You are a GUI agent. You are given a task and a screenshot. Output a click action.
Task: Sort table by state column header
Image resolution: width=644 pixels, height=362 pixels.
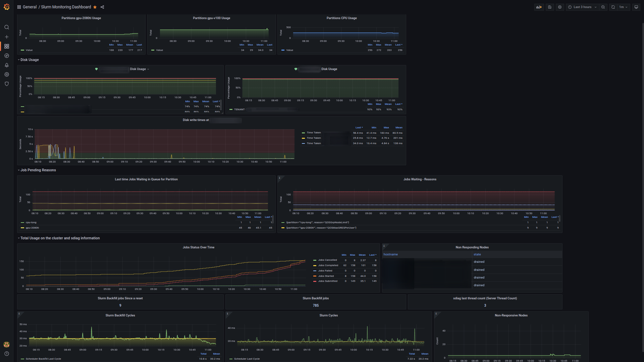(477, 254)
